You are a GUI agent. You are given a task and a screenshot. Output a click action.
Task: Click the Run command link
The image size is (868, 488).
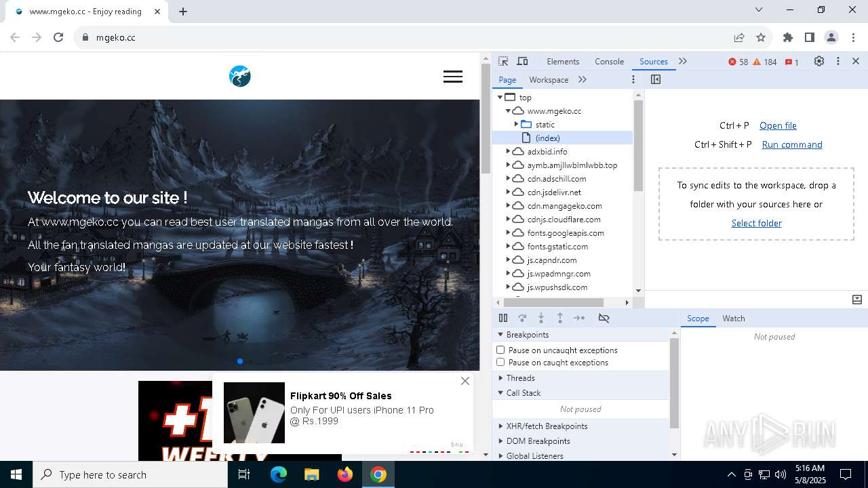click(792, 144)
